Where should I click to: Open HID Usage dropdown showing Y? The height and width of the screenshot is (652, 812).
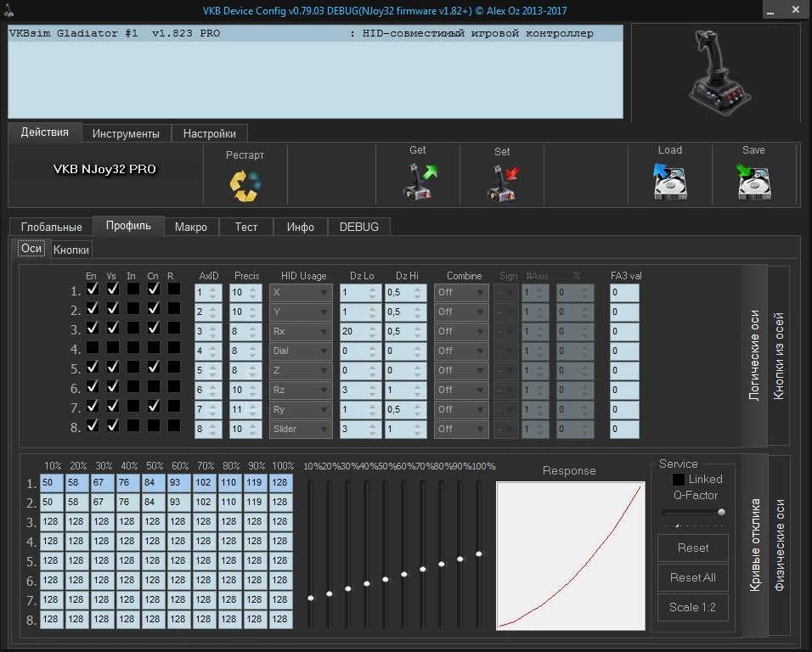click(x=301, y=312)
